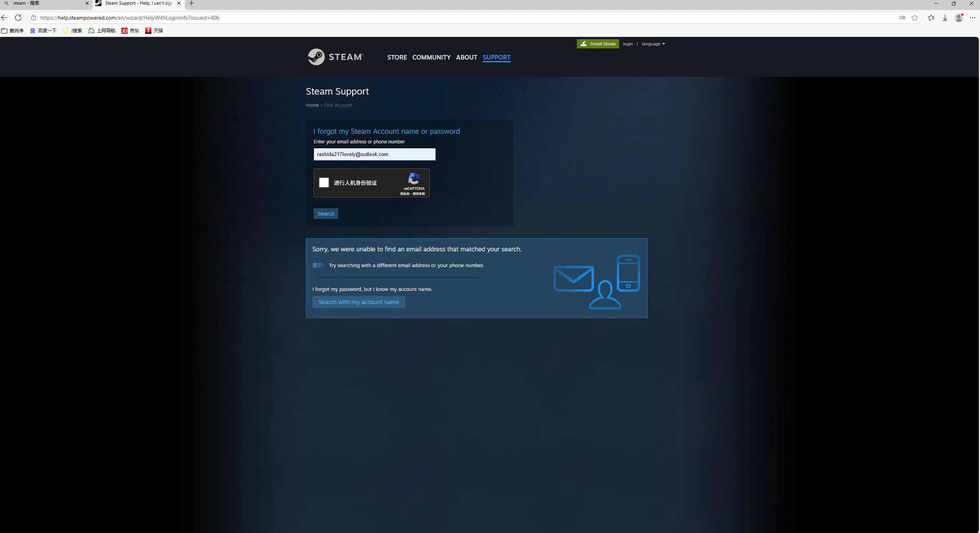The image size is (980, 533).
Task: Click the browser back arrow
Action: click(5, 18)
